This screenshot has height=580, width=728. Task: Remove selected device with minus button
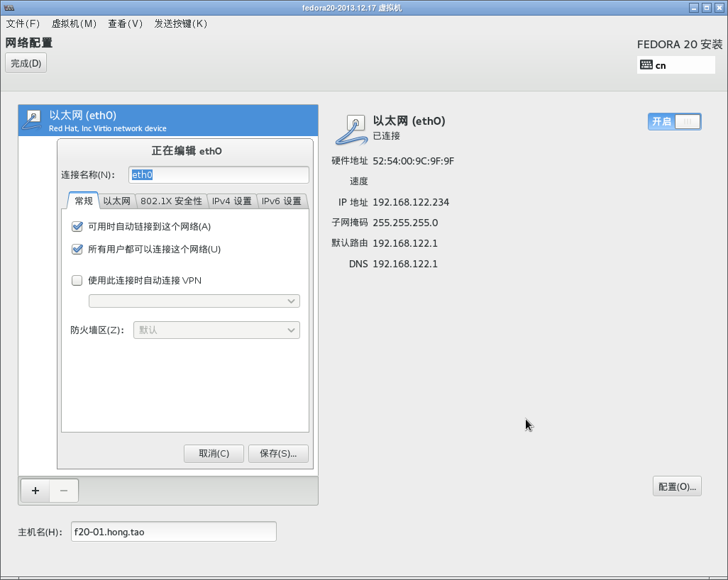point(64,491)
